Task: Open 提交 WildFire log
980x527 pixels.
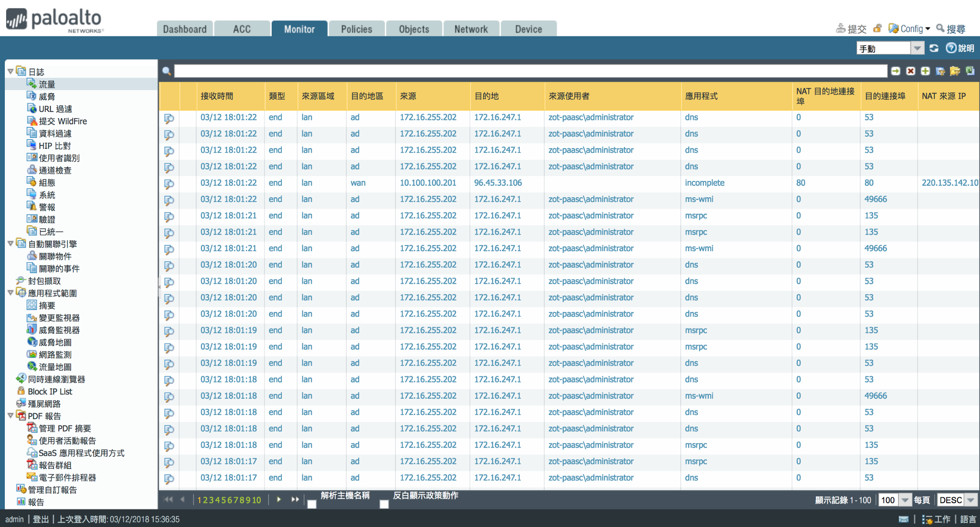Action: (x=62, y=121)
